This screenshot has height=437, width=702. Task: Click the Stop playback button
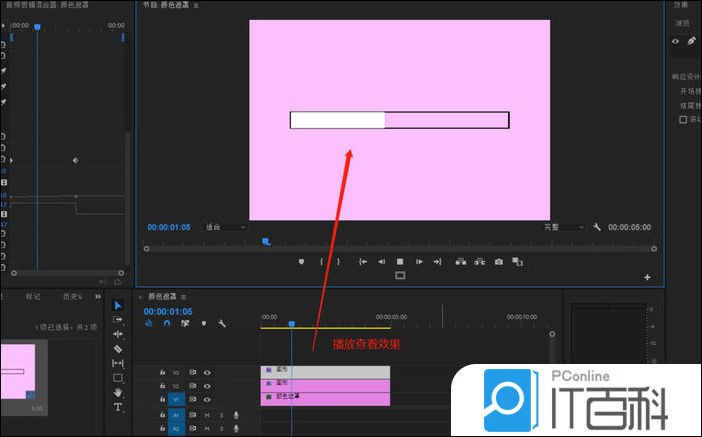pyautogui.click(x=400, y=261)
